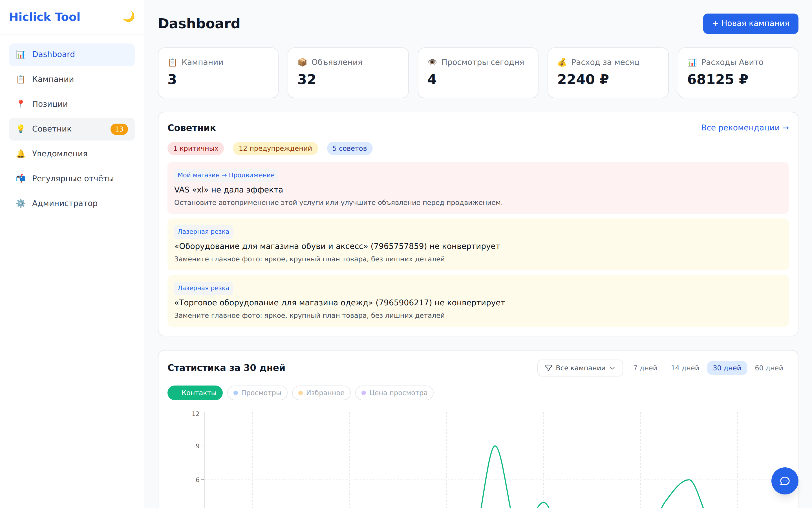Open Регулярные отчёты menu item
The image size is (812, 508).
click(x=72, y=179)
